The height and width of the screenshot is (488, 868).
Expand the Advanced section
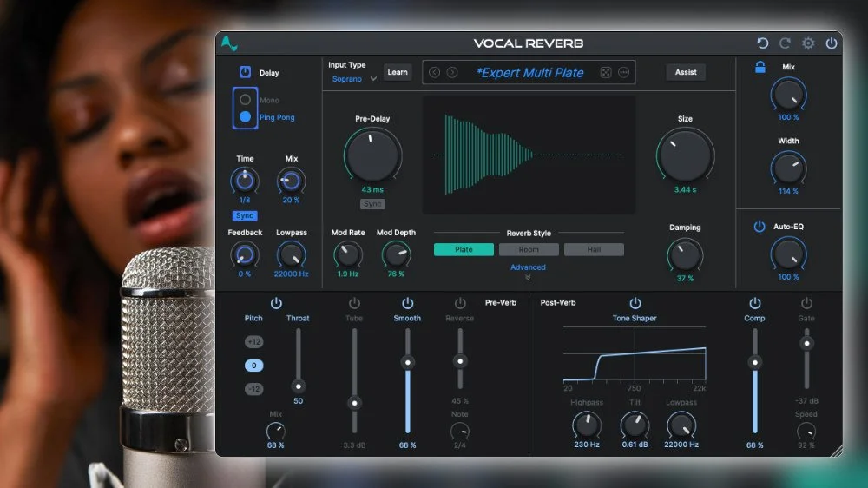(528, 270)
